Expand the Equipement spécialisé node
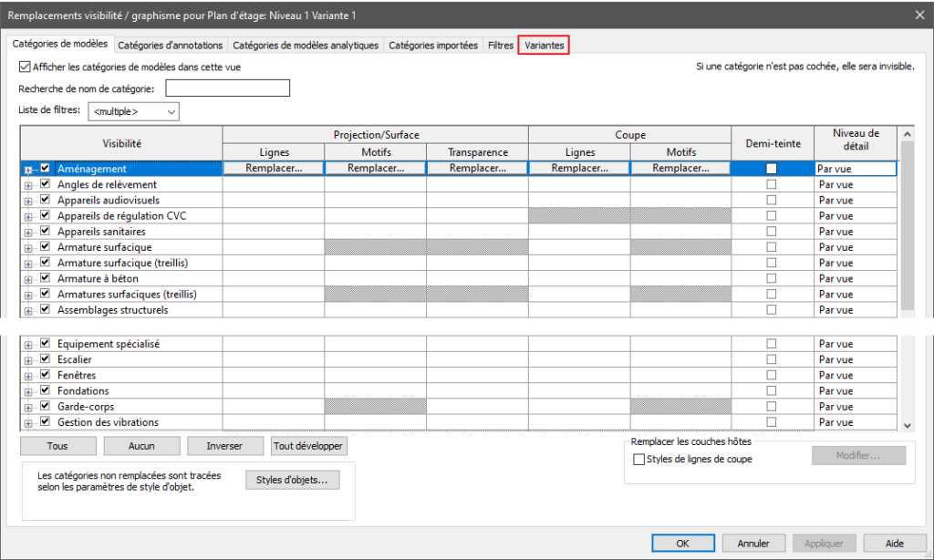This screenshot has height=560, width=934. click(x=28, y=345)
